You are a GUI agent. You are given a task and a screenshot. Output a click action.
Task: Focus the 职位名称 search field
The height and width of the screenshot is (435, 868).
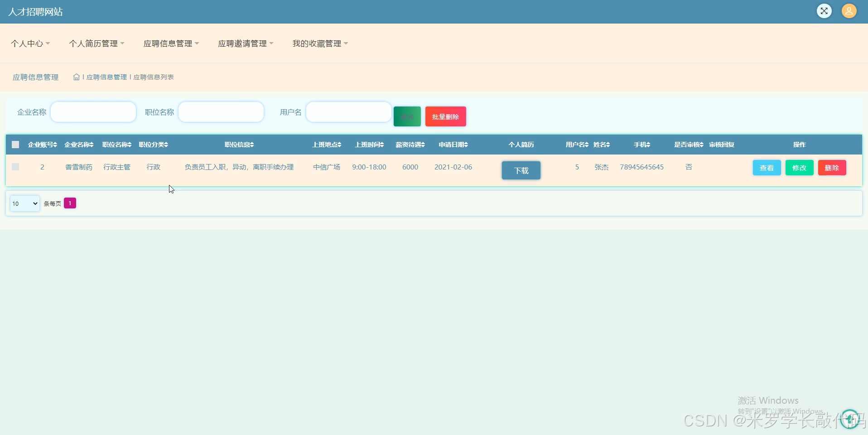(221, 112)
